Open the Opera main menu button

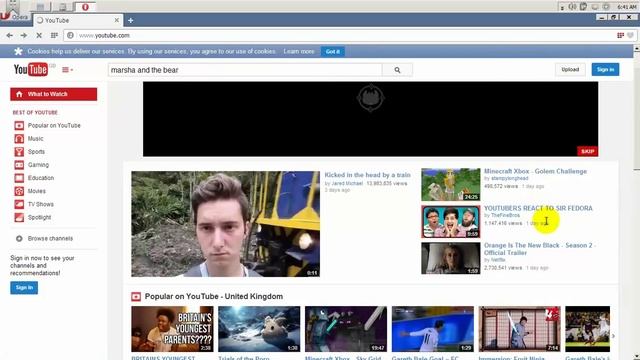tap(15, 17)
